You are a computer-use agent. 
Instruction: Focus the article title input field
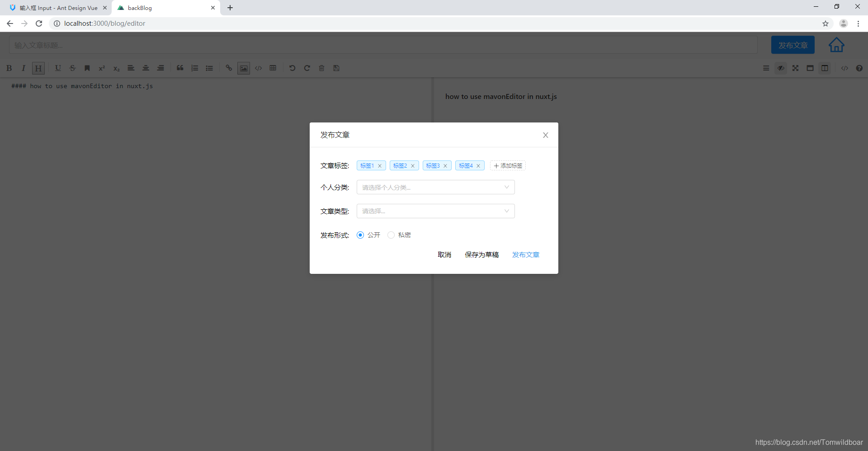tap(383, 45)
